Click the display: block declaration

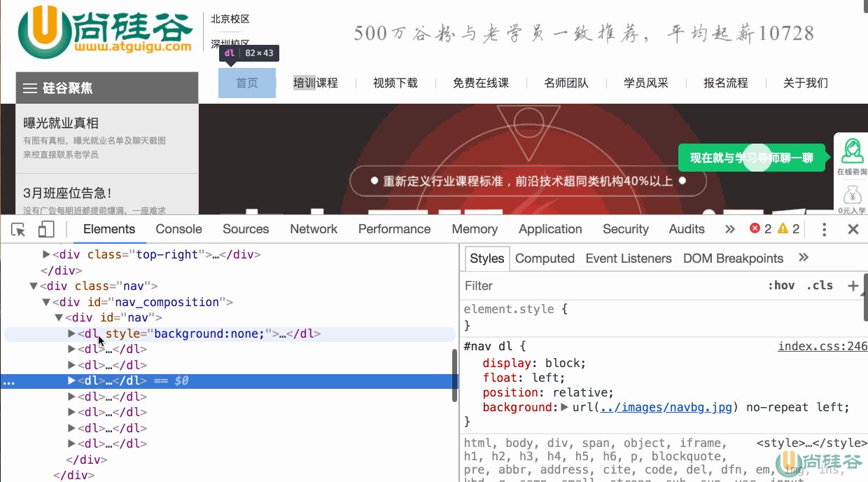click(x=534, y=363)
